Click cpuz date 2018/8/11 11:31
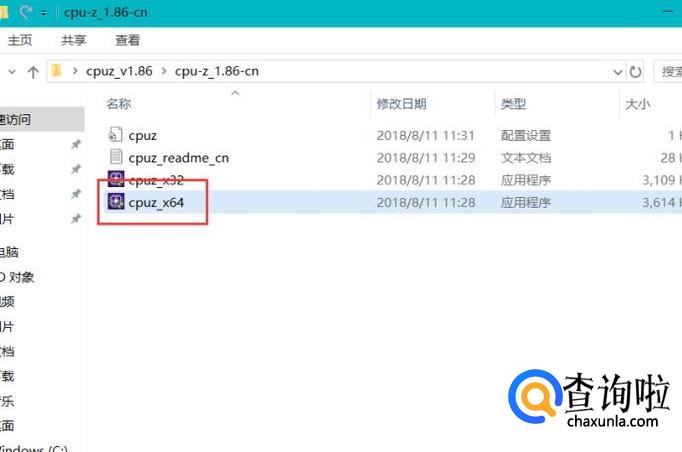682x452 pixels. 425,135
